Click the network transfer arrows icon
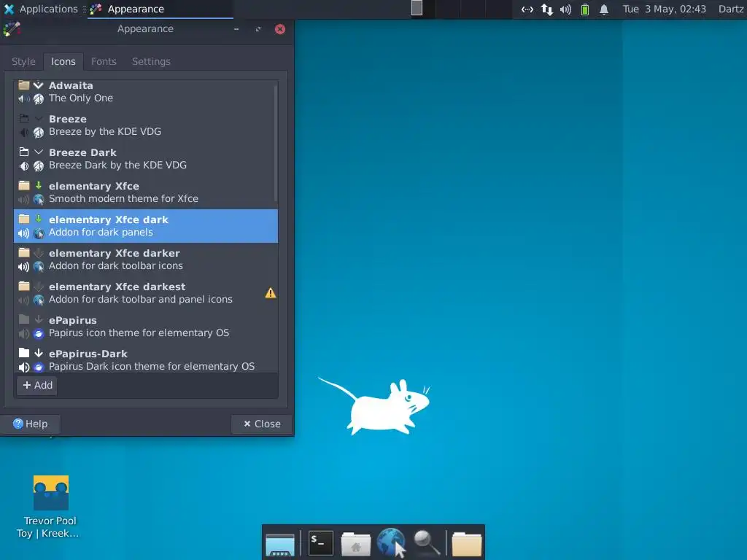The width and height of the screenshot is (747, 560). click(547, 9)
